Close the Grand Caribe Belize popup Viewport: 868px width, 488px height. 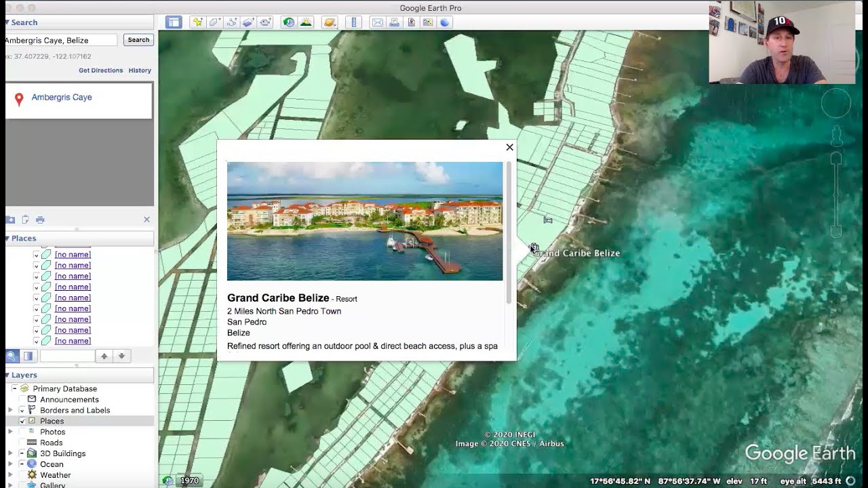[x=509, y=147]
